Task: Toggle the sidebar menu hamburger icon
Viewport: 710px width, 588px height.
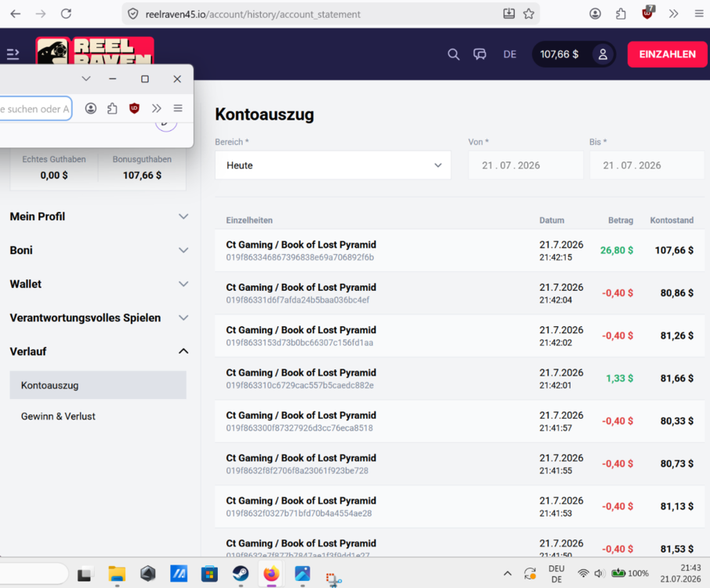Action: coord(13,54)
